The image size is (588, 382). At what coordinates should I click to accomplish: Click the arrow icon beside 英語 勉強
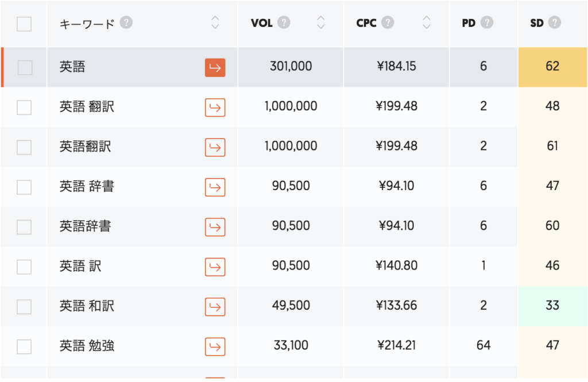tap(215, 346)
